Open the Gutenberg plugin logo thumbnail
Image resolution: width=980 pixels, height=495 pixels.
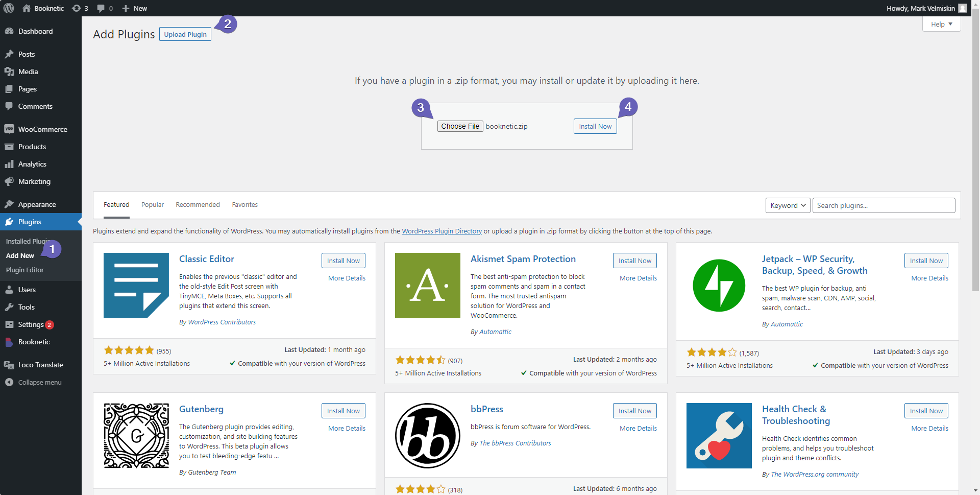click(x=136, y=436)
